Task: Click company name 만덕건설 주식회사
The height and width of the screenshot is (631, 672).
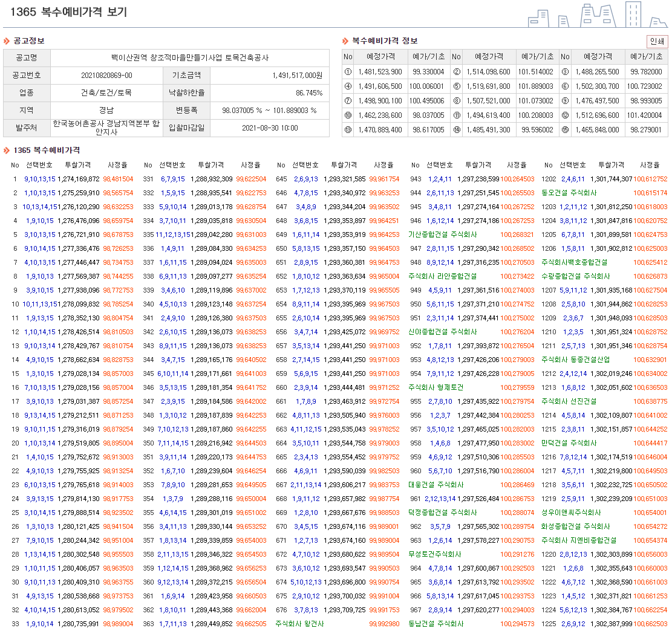Action: (x=569, y=444)
